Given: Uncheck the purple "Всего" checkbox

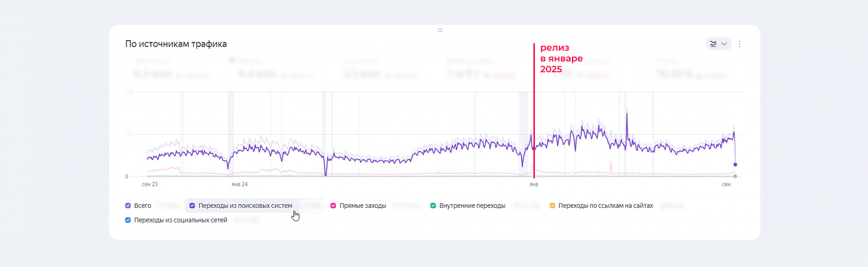Looking at the screenshot, I should click(x=128, y=206).
